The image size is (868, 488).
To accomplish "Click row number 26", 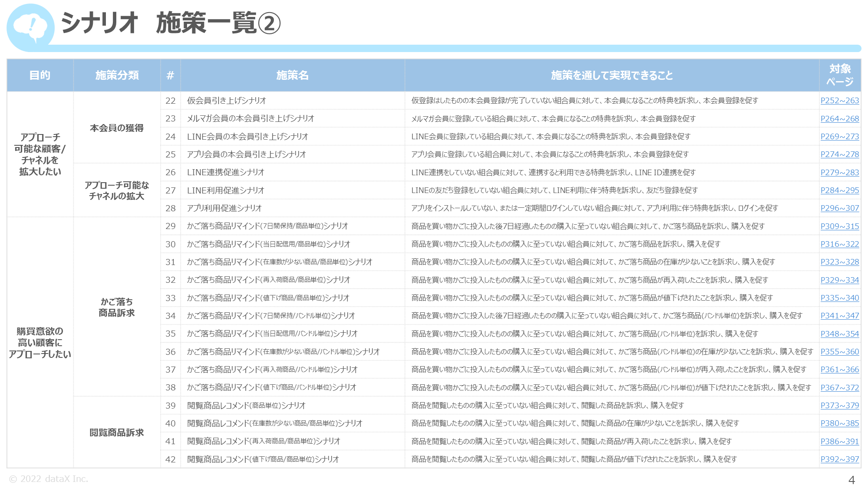I will (x=171, y=172).
